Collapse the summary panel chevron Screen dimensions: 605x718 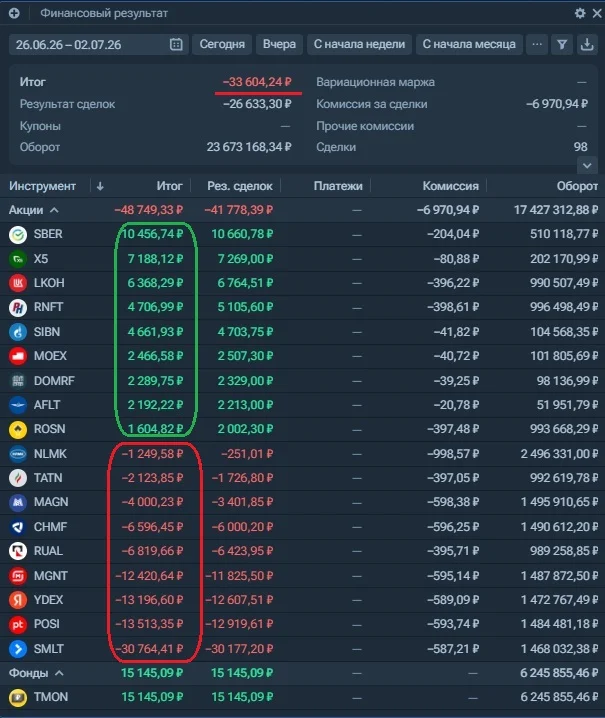click(587, 165)
